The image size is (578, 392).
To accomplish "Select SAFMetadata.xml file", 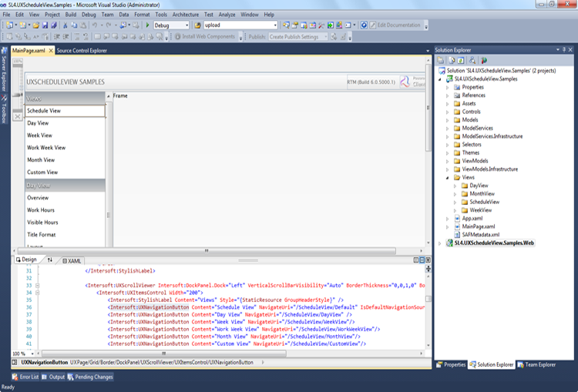I will (x=481, y=235).
